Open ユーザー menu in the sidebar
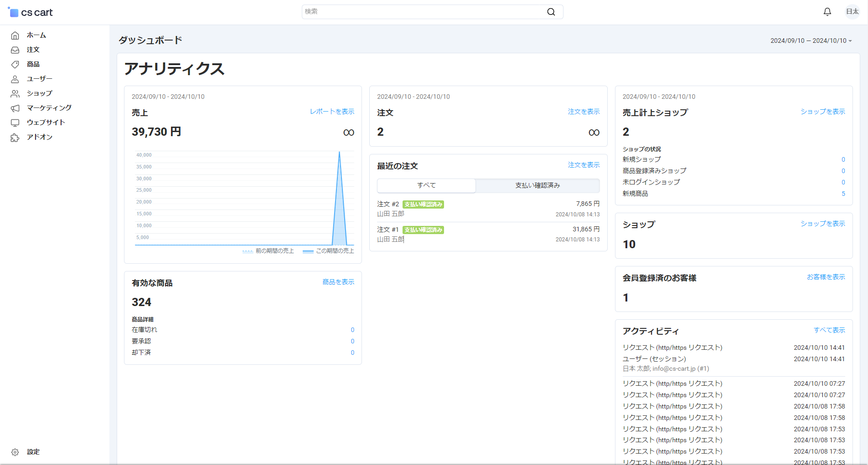 pyautogui.click(x=39, y=79)
